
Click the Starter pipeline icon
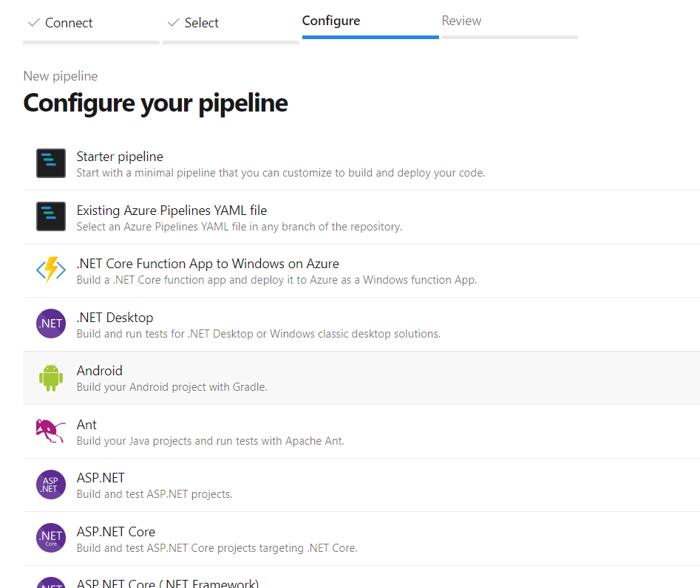[51, 163]
